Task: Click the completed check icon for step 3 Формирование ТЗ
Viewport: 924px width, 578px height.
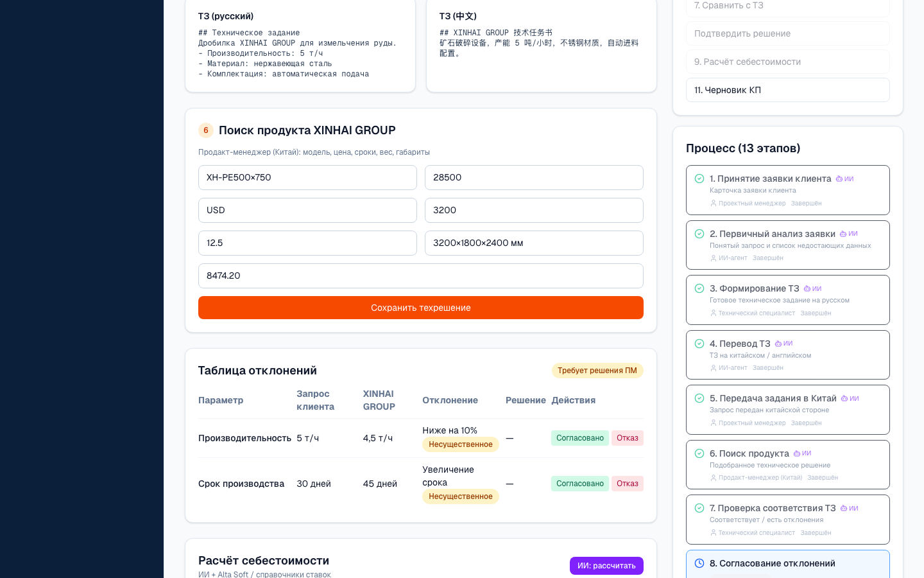Action: click(x=699, y=288)
